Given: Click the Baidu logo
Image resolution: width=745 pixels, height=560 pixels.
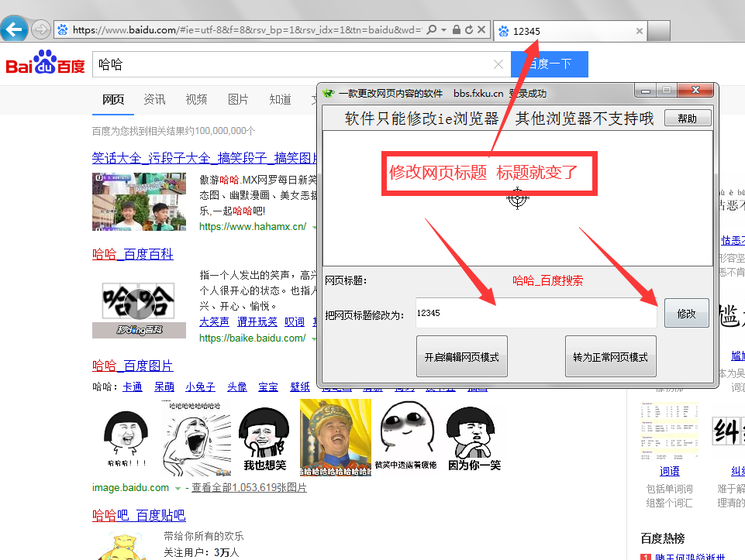Looking at the screenshot, I should coord(45,64).
